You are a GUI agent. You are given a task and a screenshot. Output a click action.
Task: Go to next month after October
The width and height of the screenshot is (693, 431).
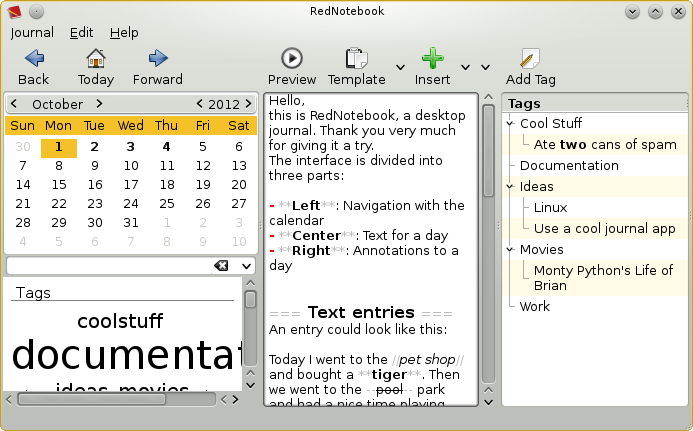click(99, 104)
